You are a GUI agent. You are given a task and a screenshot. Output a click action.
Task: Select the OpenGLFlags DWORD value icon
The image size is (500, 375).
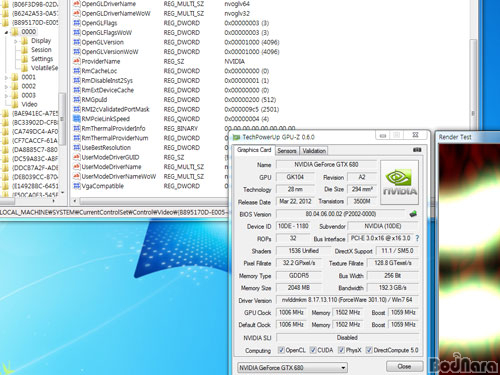(x=77, y=23)
